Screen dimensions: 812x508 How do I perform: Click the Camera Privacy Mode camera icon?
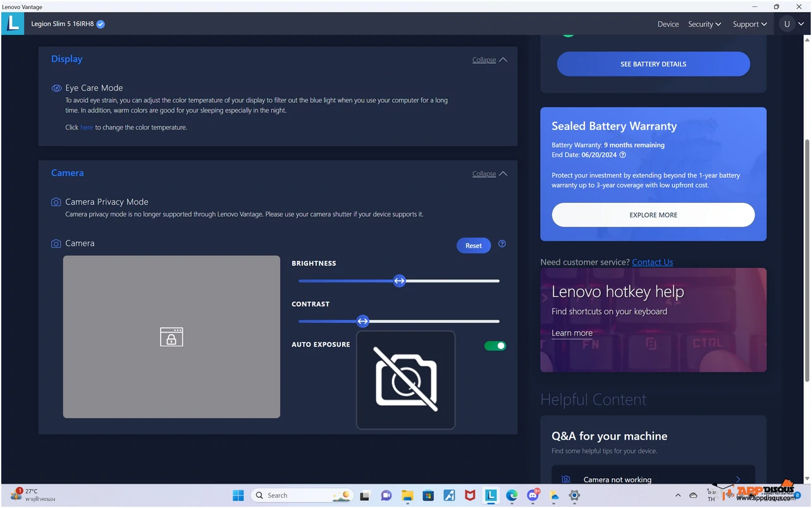[x=56, y=202]
